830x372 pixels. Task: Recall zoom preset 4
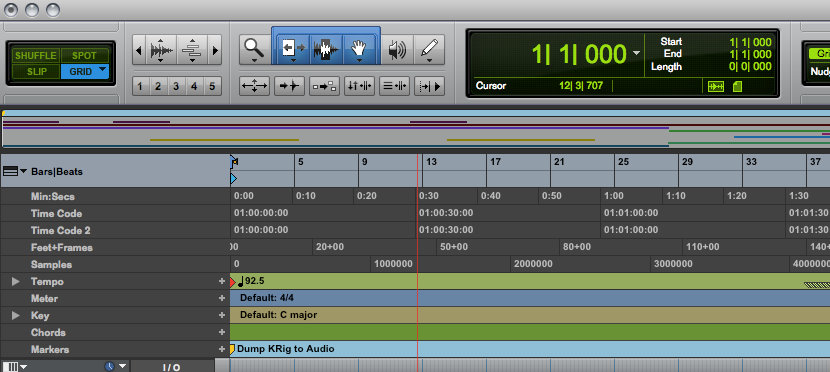[x=194, y=86]
